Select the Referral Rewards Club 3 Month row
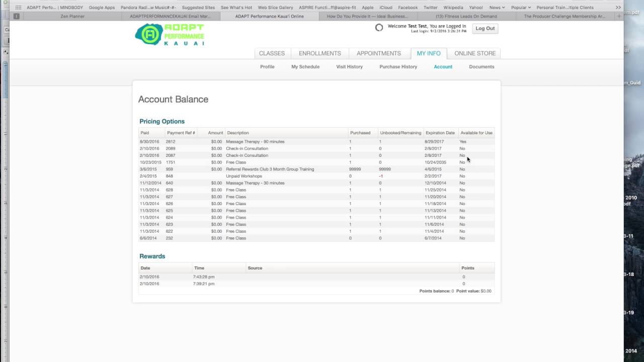 pos(316,169)
